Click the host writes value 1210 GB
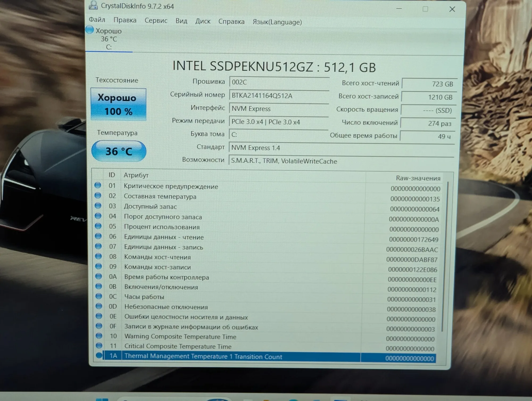This screenshot has width=532, height=401. [429, 97]
